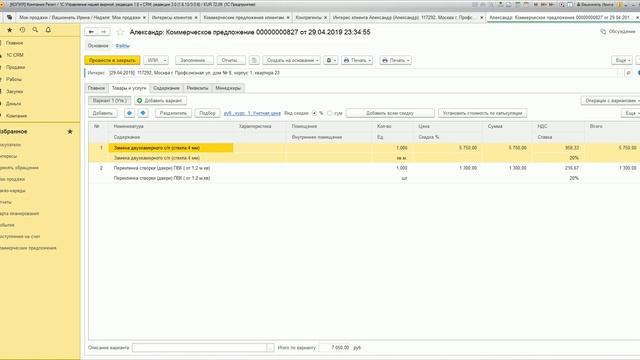Open Коммерческие предложения favorite link in sidebar
This screenshot has width=640, height=360.
[28, 248]
